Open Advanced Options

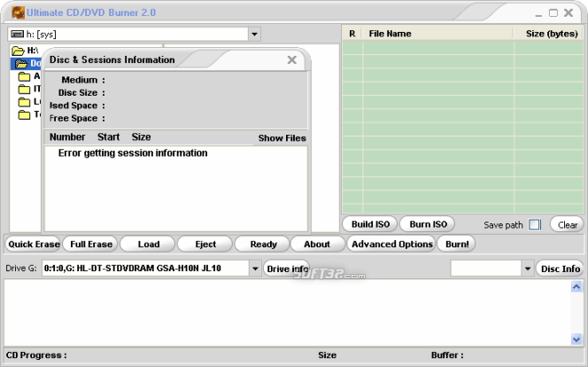click(392, 245)
